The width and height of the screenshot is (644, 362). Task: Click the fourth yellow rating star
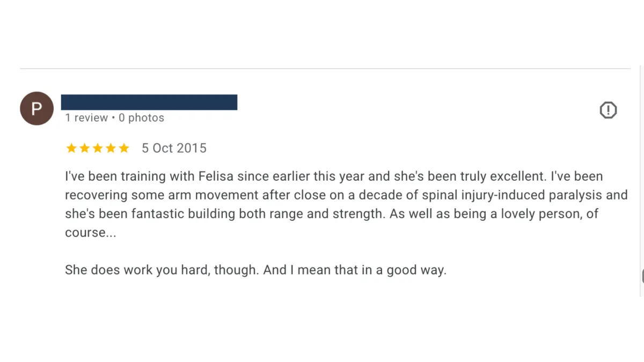(111, 148)
